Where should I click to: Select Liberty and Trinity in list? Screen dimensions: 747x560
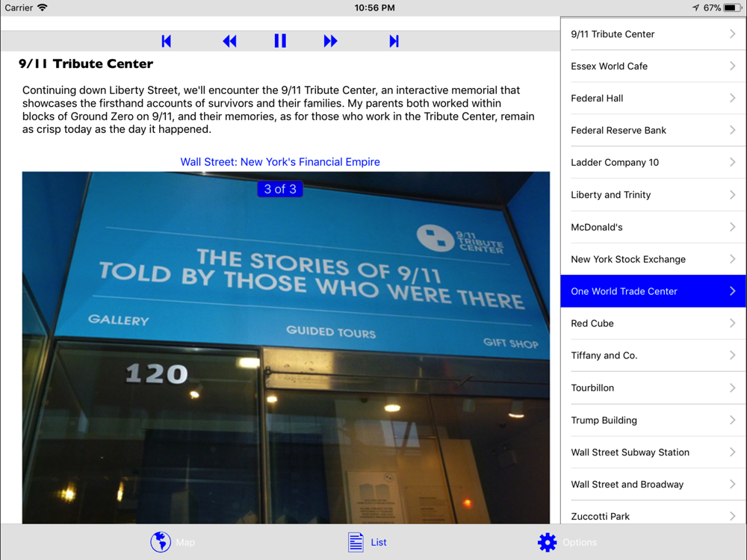[x=654, y=195]
